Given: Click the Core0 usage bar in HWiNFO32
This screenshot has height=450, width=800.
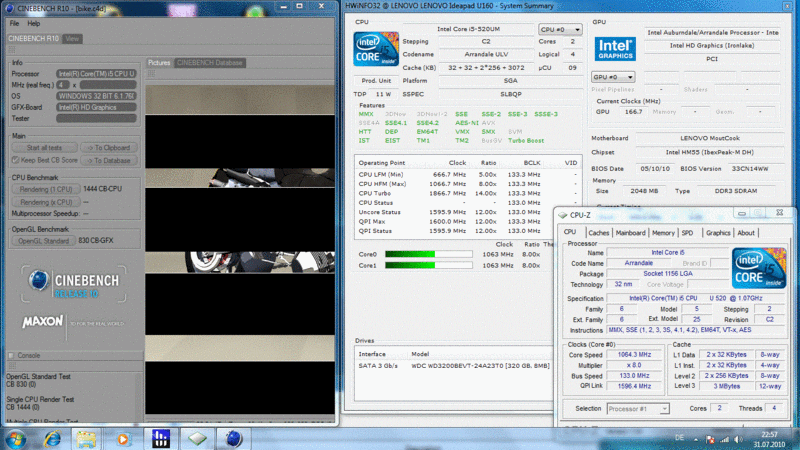Looking at the screenshot, I should [x=429, y=254].
